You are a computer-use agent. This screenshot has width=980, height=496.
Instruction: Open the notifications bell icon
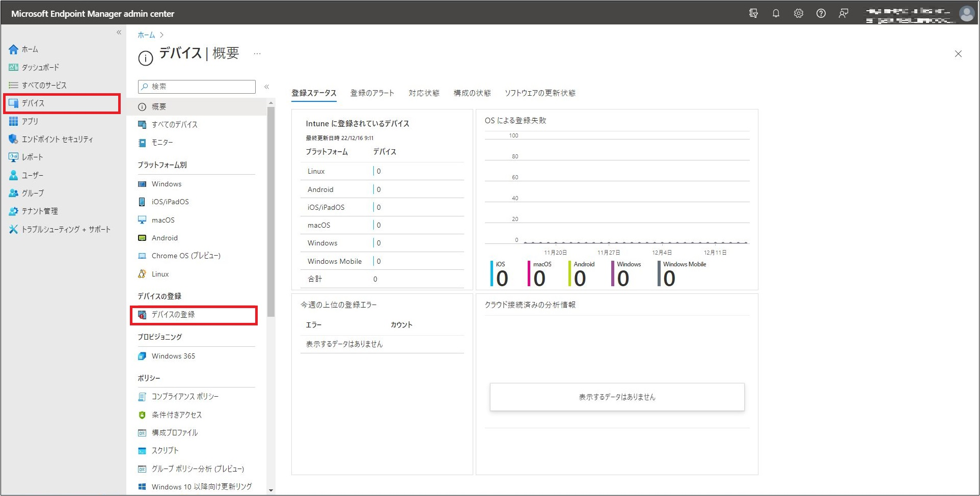[776, 13]
